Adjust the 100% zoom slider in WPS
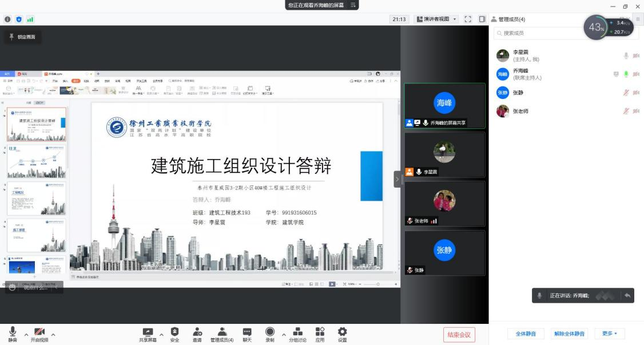The height and width of the screenshot is (345, 644). click(378, 284)
